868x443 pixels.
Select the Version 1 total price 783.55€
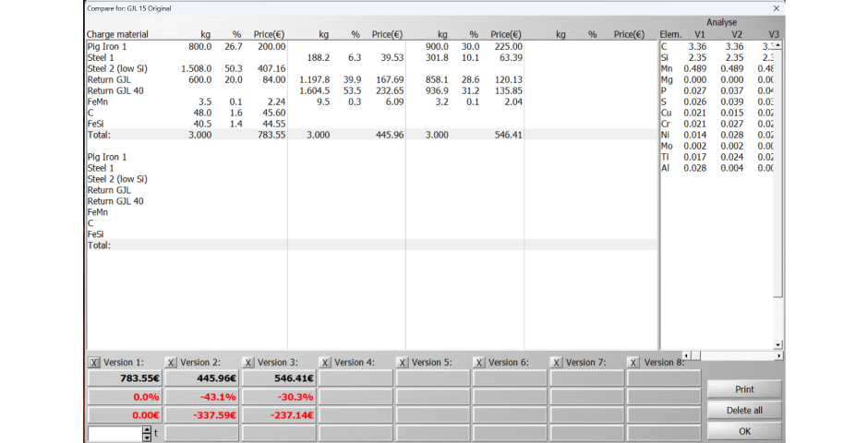(x=125, y=378)
